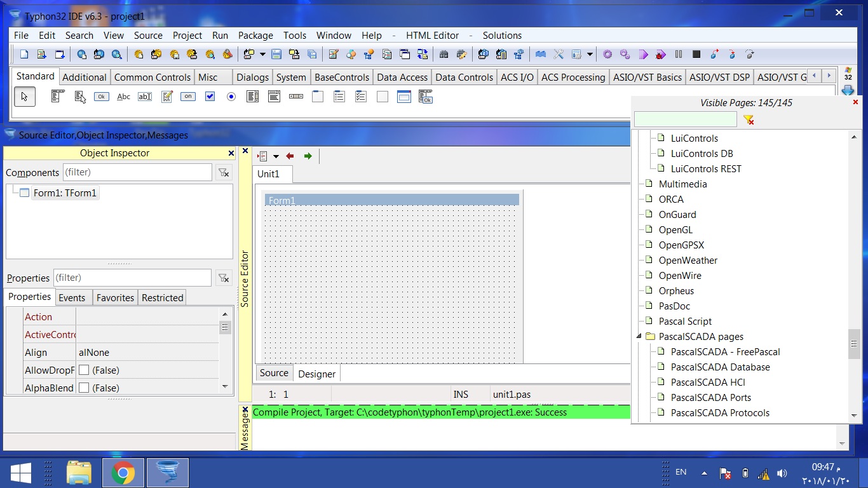Click the Properties filter field
The width and height of the screenshot is (868, 488).
click(132, 278)
